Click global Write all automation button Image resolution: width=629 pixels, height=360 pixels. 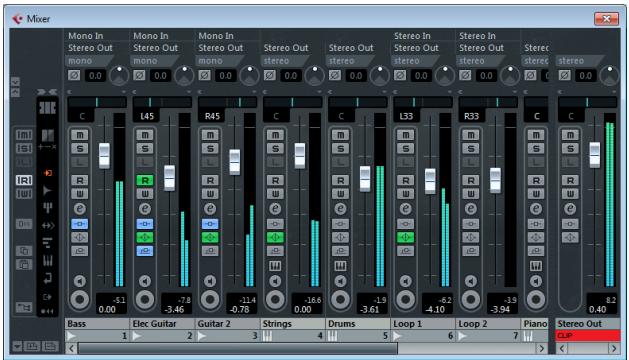point(24,194)
